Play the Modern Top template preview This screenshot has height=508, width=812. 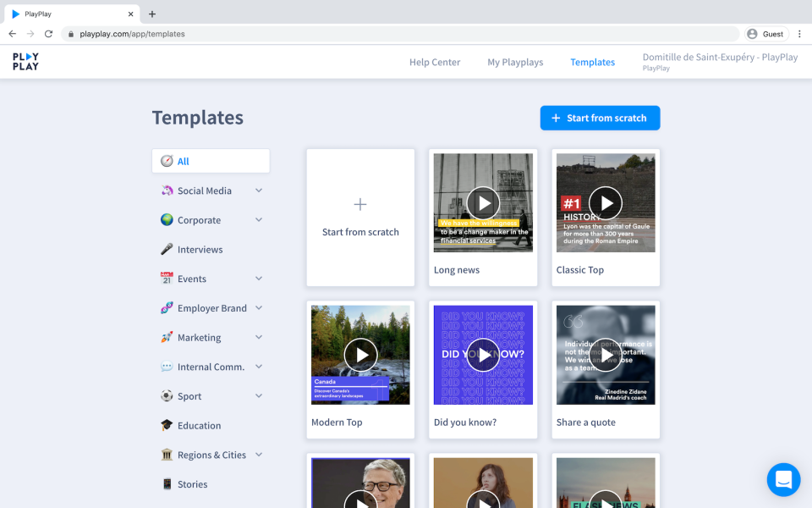pyautogui.click(x=360, y=355)
